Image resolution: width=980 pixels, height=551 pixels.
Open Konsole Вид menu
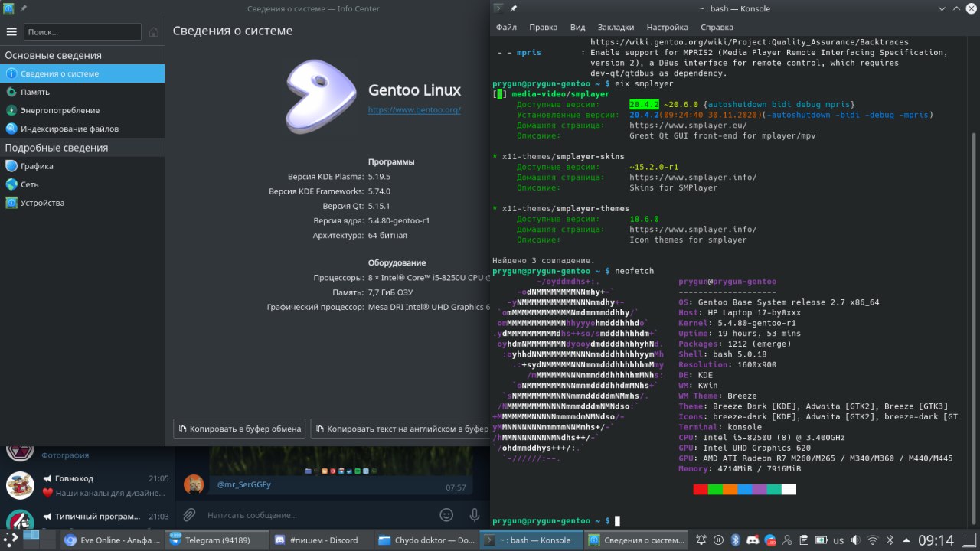click(x=577, y=27)
